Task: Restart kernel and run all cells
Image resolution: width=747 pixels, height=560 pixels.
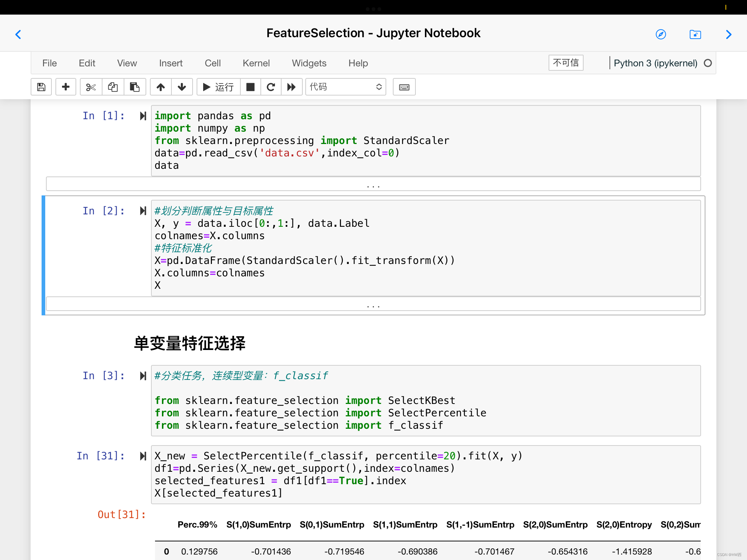Action: click(x=291, y=87)
